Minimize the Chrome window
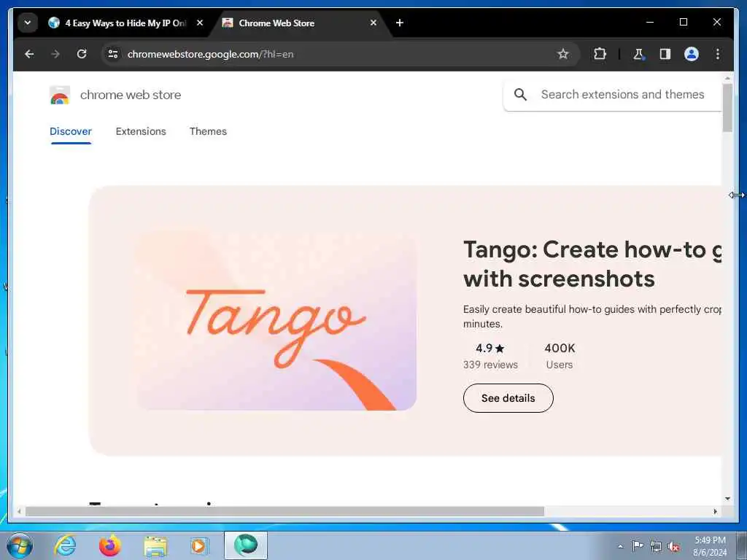The image size is (747, 560). (x=650, y=23)
